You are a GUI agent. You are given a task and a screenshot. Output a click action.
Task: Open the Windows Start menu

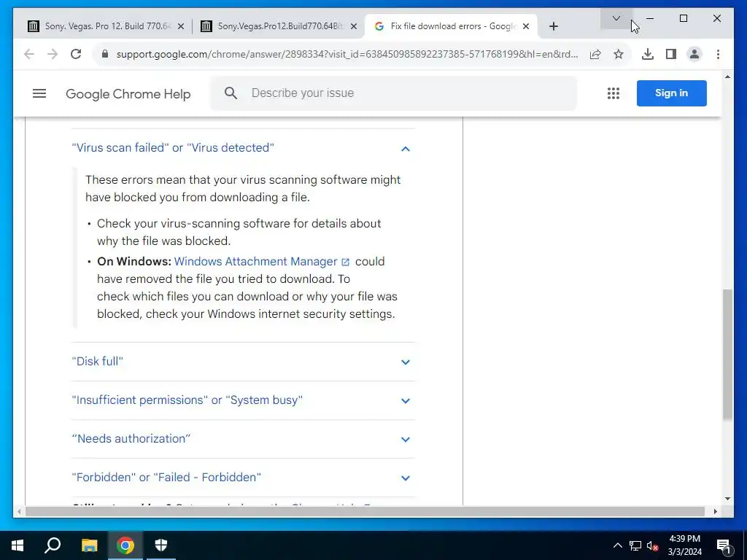(x=18, y=545)
